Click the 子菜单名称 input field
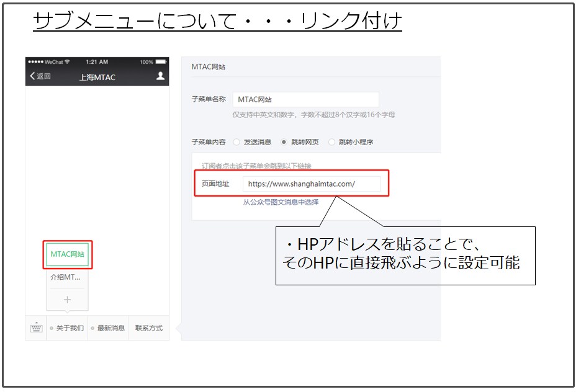The image size is (581, 392). click(305, 100)
